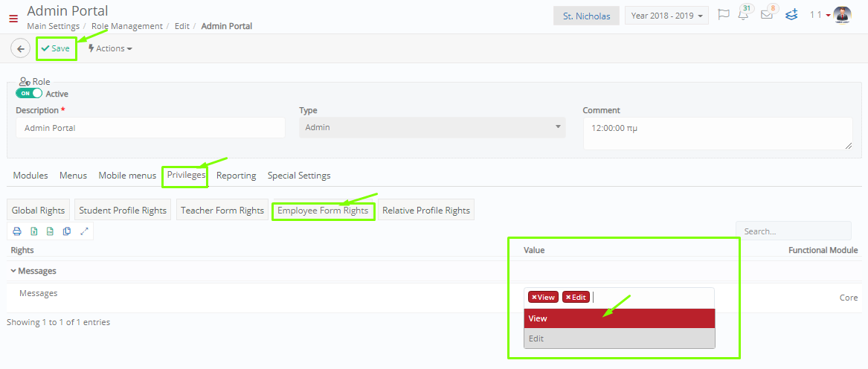
Task: Open Employee Form Rights section
Action: coord(323,211)
